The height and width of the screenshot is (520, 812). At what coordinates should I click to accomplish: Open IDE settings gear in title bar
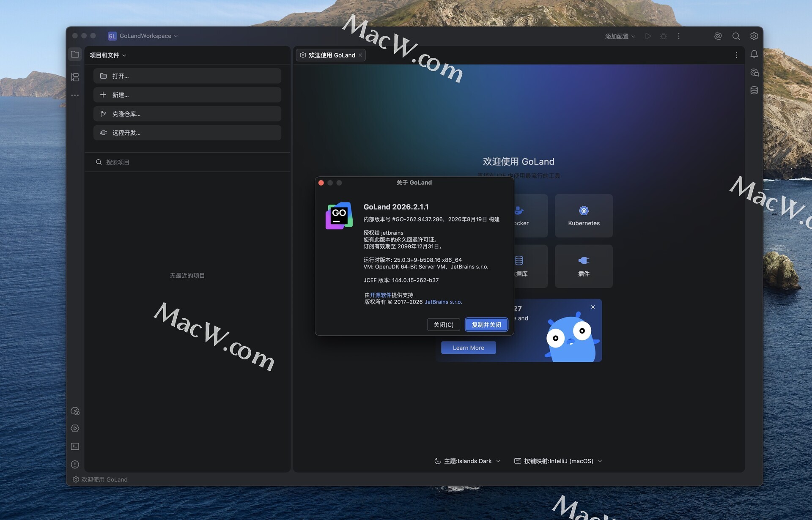754,36
